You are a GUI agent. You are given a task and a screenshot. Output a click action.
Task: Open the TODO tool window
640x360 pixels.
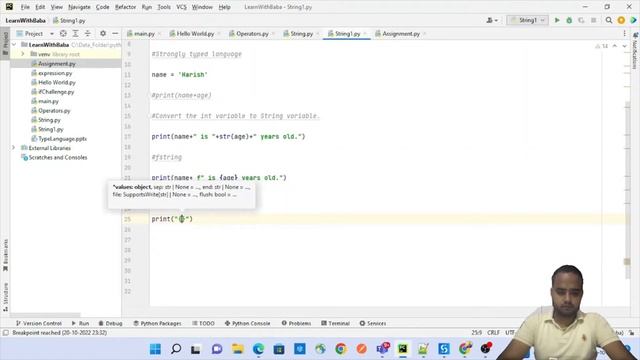point(203,323)
